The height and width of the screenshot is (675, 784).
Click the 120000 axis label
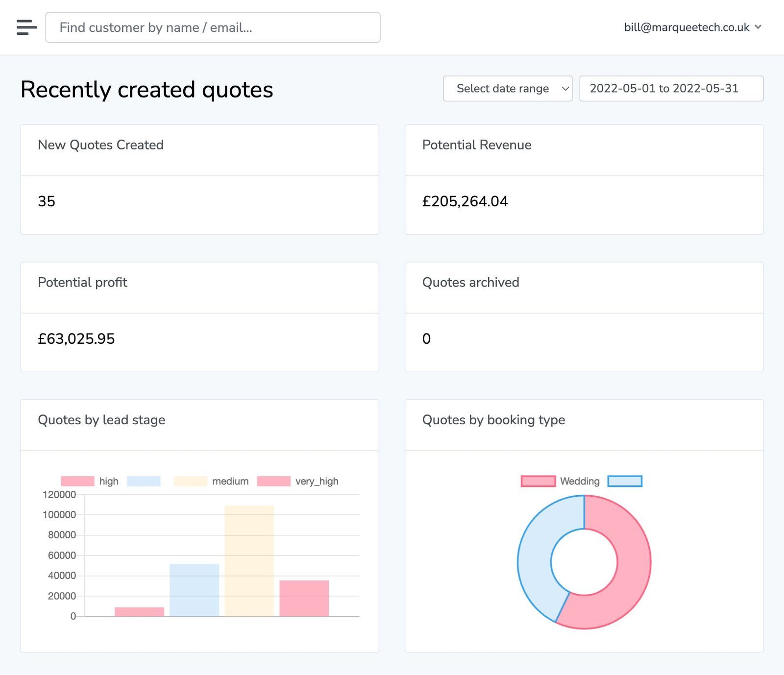point(59,495)
